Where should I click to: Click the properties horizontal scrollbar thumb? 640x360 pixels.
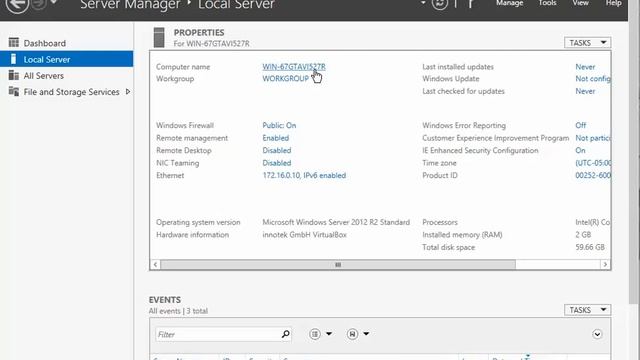tap(338, 265)
